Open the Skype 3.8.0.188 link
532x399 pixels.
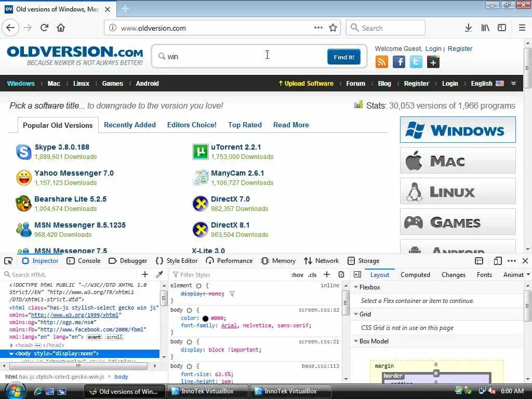click(62, 147)
